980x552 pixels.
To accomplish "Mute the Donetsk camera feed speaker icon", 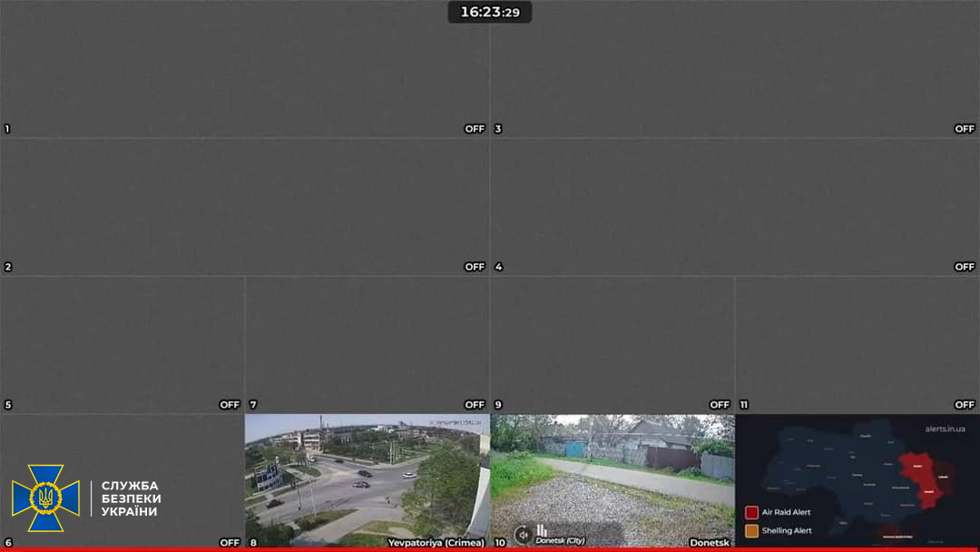I will click(x=522, y=535).
